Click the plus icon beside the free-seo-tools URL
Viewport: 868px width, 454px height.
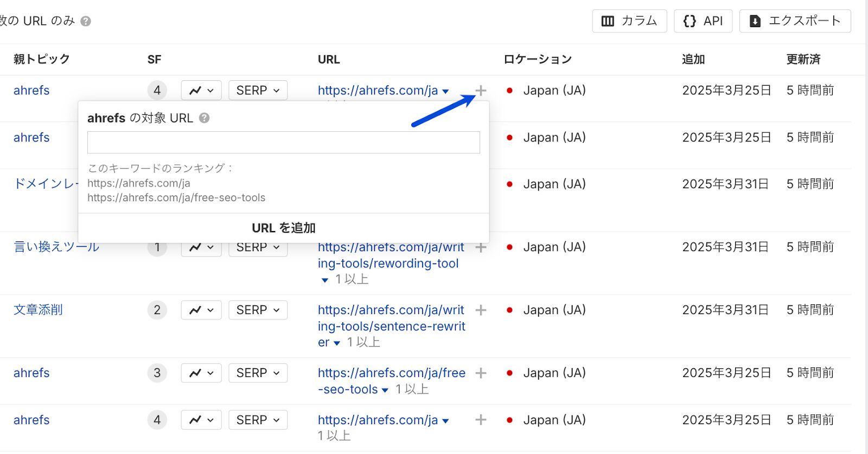pyautogui.click(x=481, y=373)
